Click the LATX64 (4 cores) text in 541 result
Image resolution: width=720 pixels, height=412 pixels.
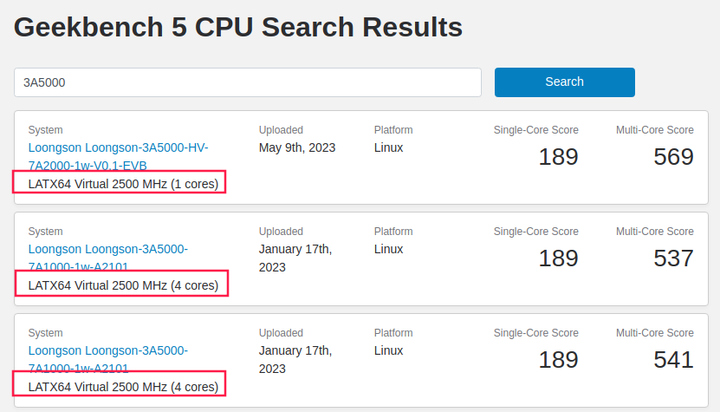pos(123,386)
